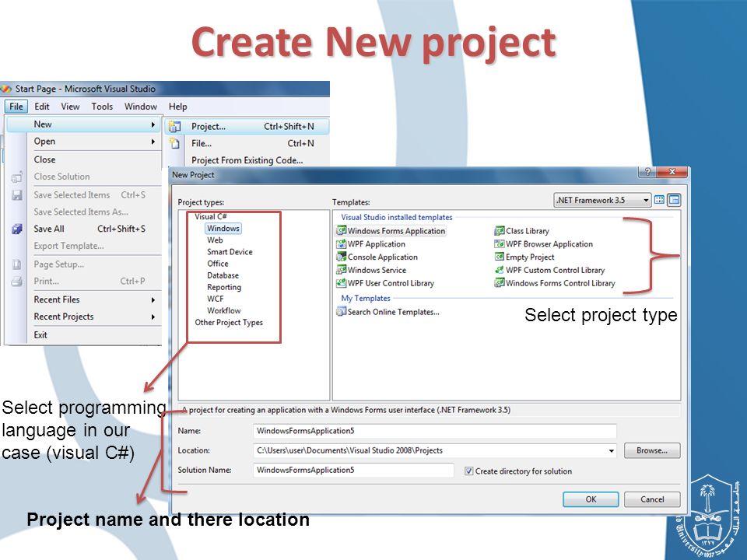
Task: Expand the Open submenu arrow
Action: [x=153, y=142]
